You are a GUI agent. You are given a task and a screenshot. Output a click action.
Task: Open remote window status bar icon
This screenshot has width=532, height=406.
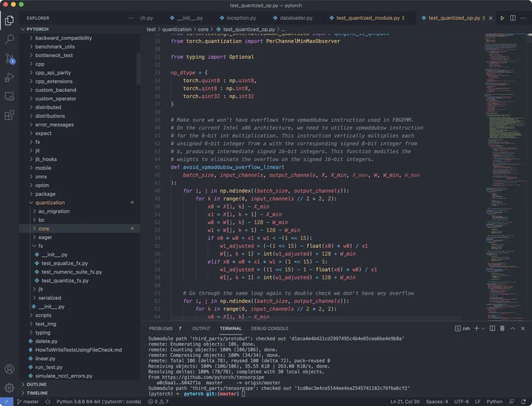[6, 402]
